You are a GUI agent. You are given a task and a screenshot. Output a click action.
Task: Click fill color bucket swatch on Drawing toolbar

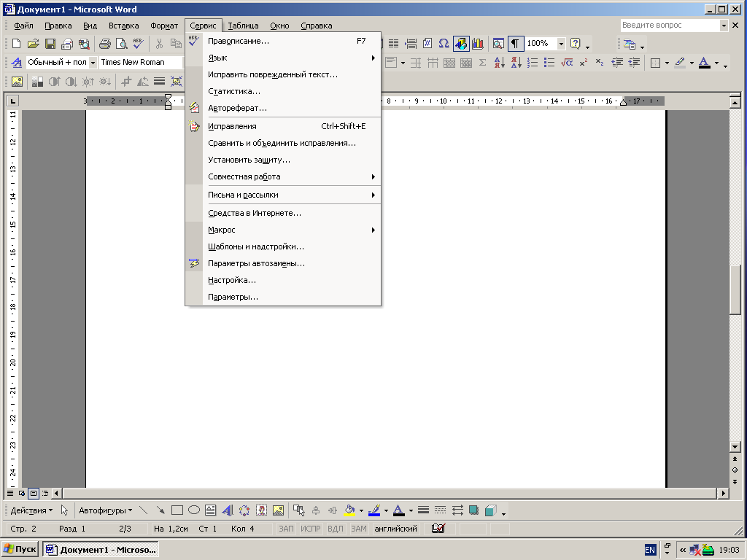[x=349, y=510]
